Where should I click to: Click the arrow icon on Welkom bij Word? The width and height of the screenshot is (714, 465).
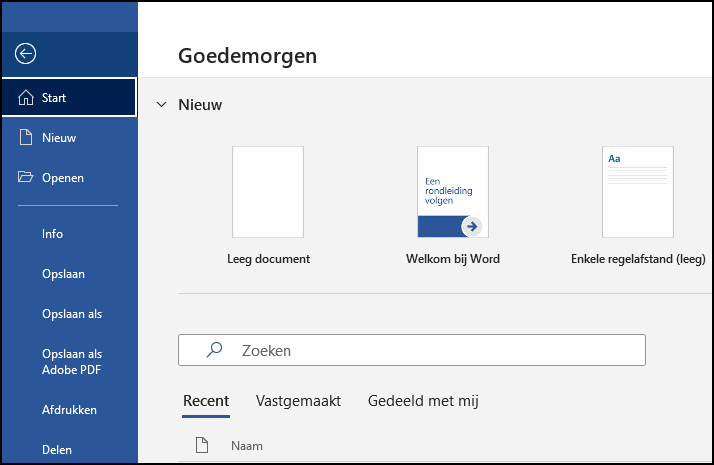click(x=472, y=226)
